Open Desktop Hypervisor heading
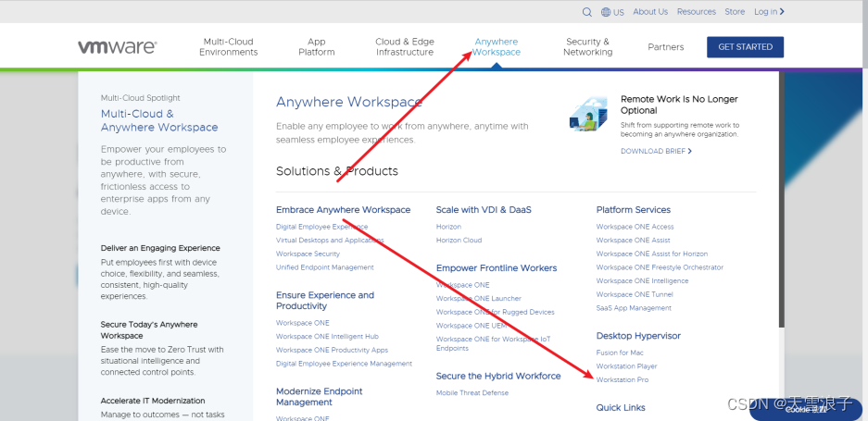 [x=638, y=336]
